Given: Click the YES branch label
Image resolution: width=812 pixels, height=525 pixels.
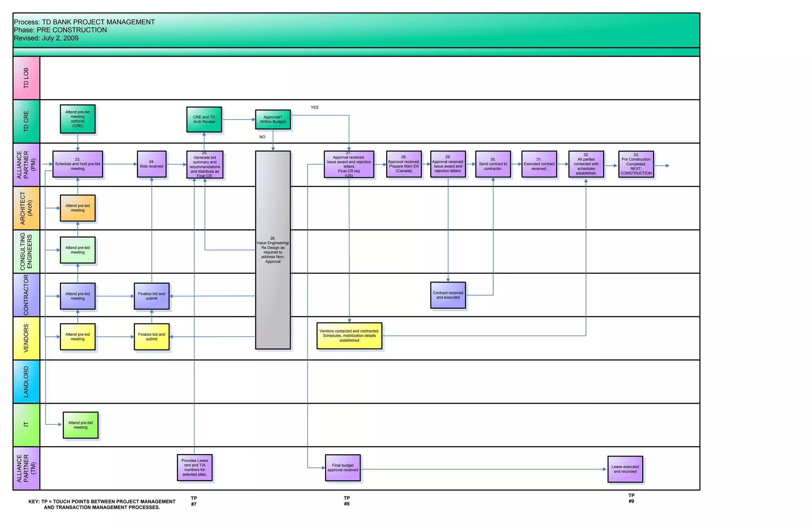Looking at the screenshot, I should [x=314, y=107].
